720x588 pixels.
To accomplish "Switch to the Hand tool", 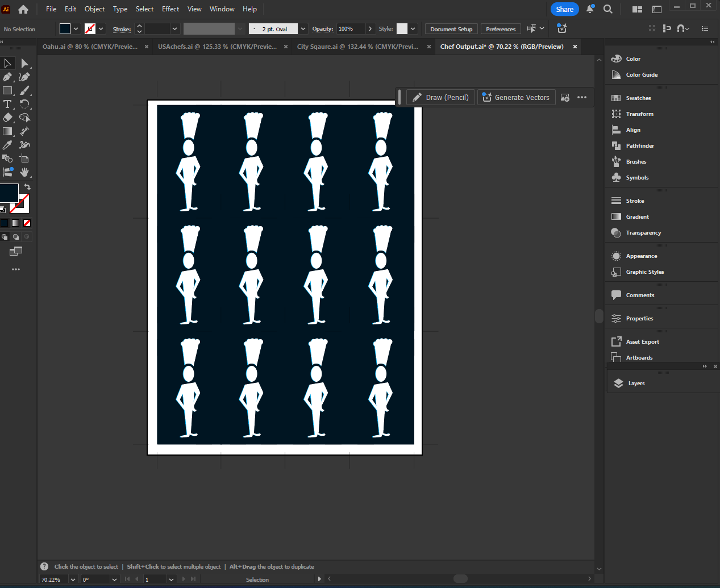I will pos(25,172).
